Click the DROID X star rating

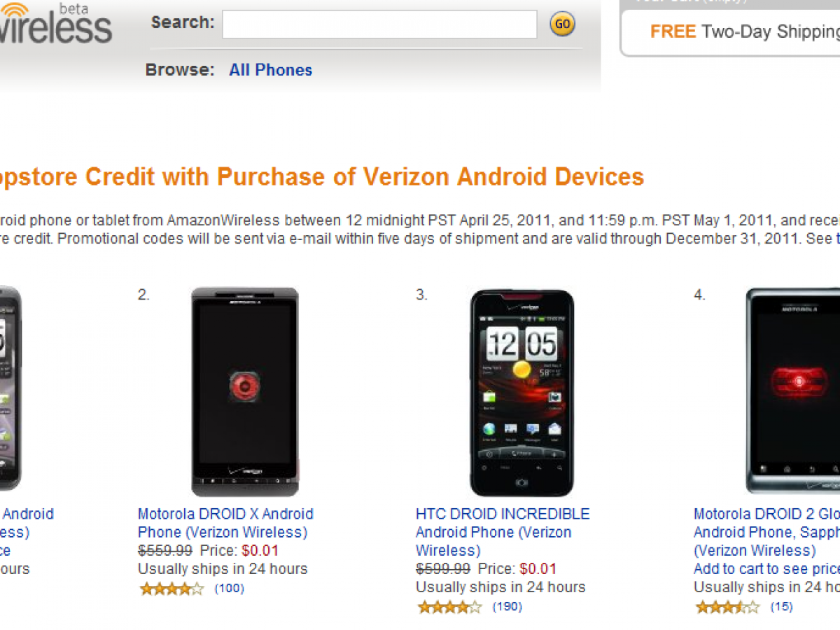171,589
